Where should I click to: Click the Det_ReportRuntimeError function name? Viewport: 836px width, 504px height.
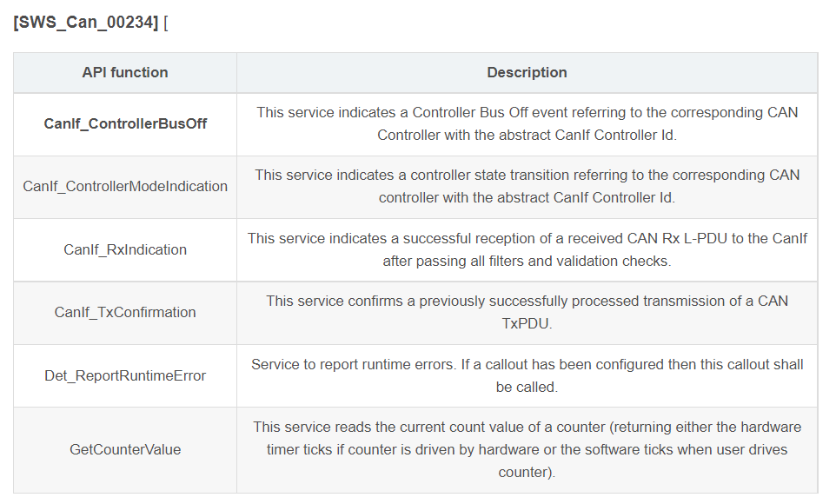125,375
